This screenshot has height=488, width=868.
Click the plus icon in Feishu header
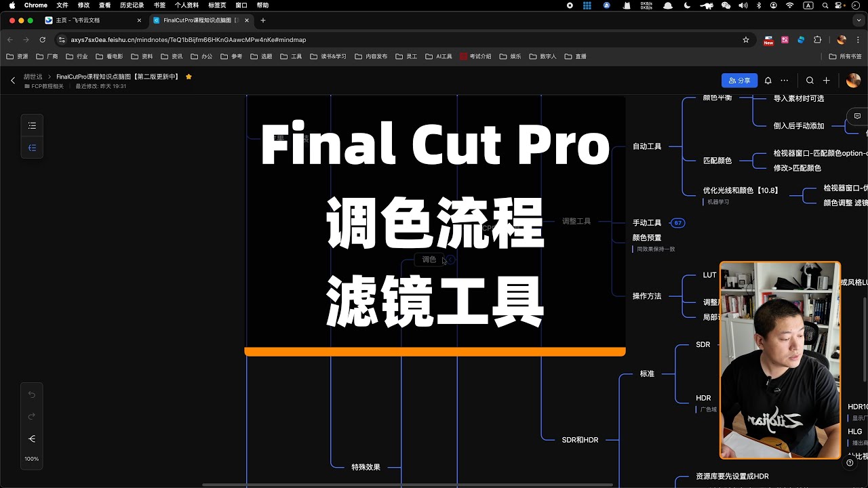click(826, 80)
